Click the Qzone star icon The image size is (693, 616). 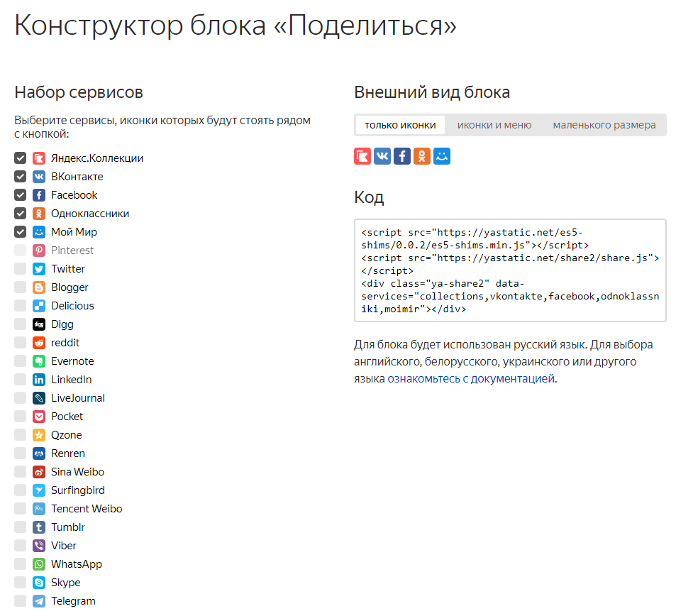click(x=39, y=435)
